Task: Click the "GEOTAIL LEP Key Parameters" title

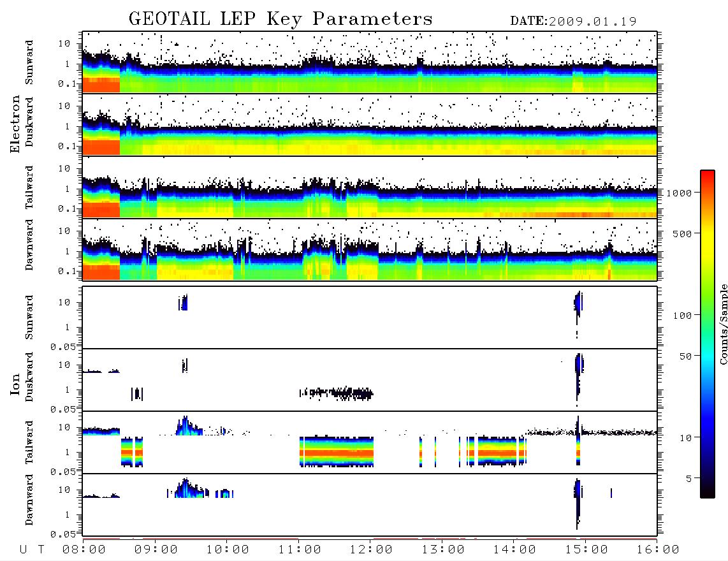Action: (280, 20)
